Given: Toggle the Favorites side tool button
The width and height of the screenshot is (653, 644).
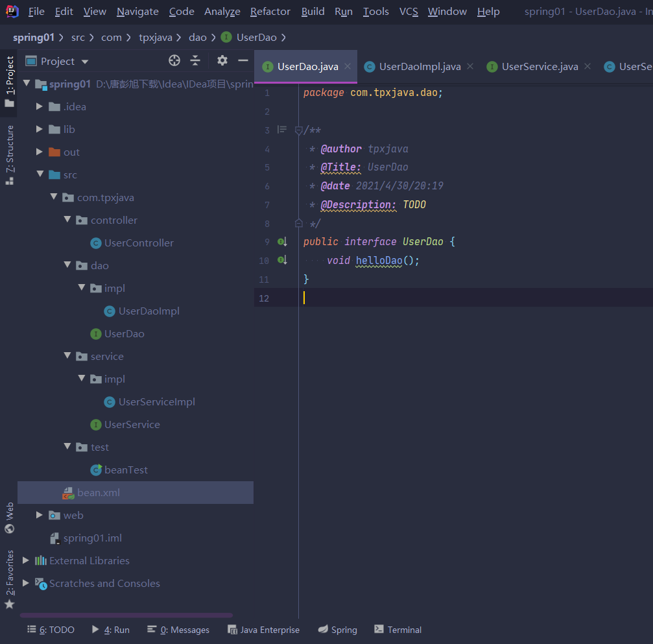Looking at the screenshot, I should click(x=10, y=579).
